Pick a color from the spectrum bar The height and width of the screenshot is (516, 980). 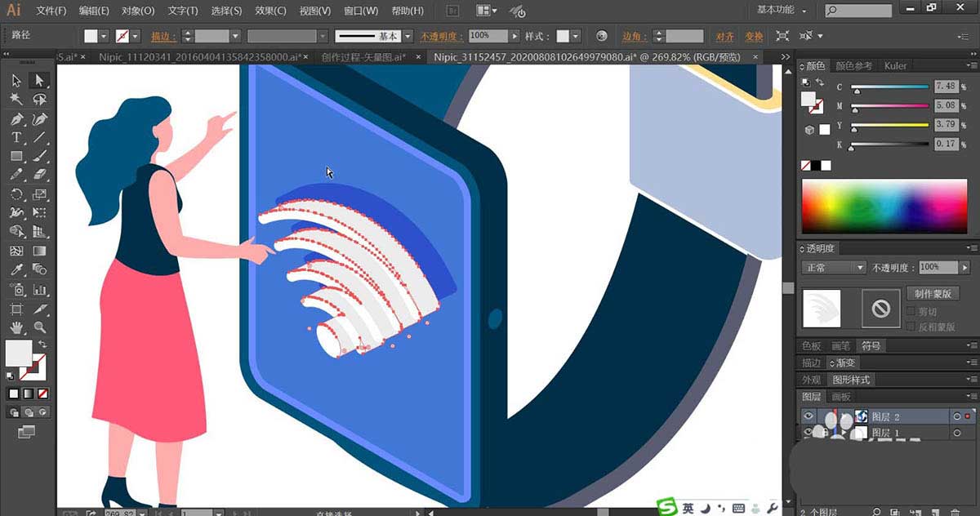885,204
